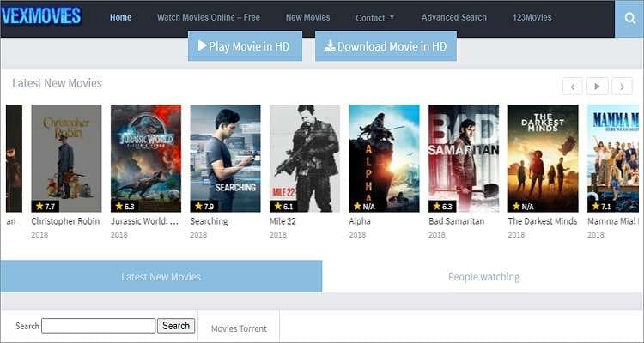
Task: Open The Darkest Minds poster
Action: [x=543, y=159]
